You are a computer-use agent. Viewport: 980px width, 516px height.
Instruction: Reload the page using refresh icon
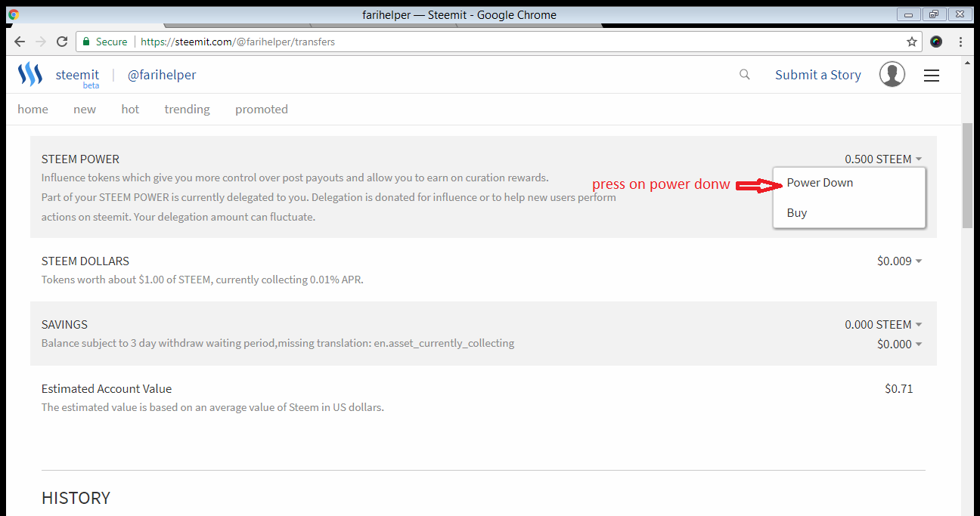(x=62, y=42)
